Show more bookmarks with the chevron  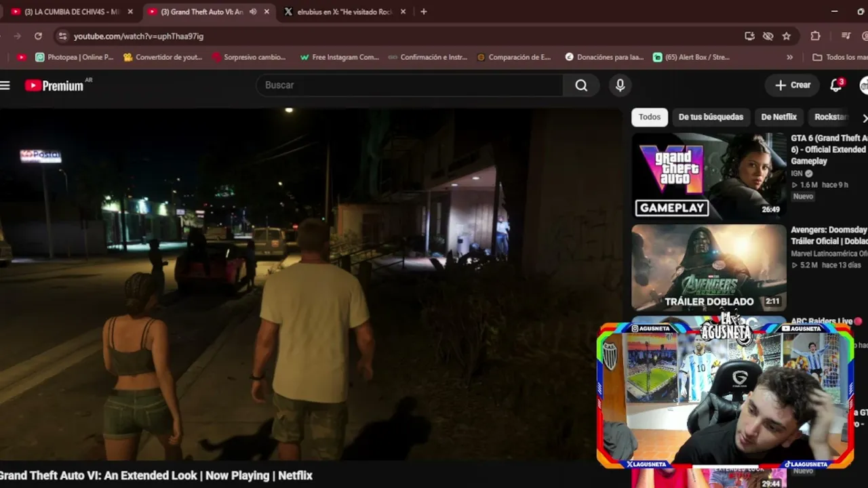[789, 58]
